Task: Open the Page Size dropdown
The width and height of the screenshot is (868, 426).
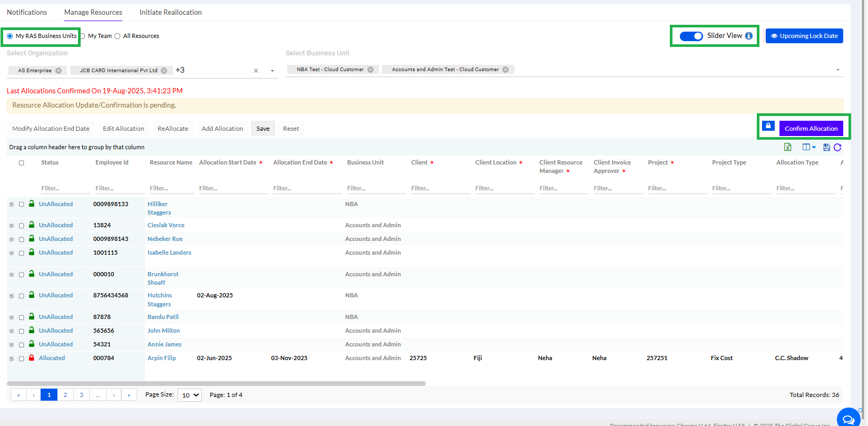Action: coord(190,395)
